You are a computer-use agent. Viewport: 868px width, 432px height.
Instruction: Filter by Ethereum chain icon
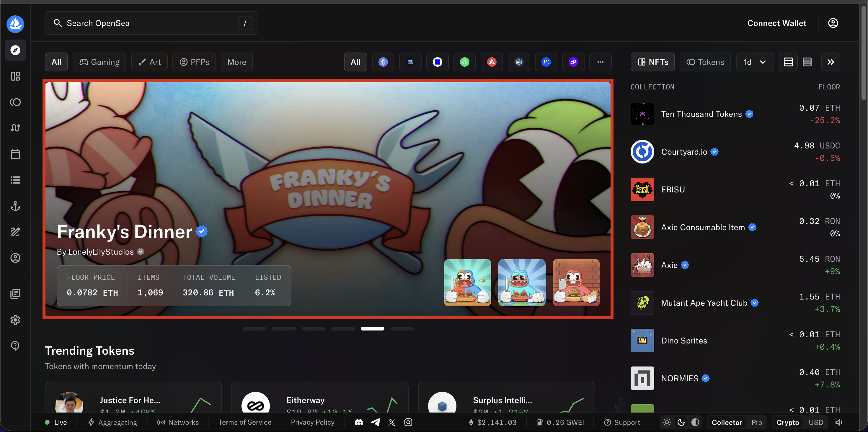tap(383, 62)
